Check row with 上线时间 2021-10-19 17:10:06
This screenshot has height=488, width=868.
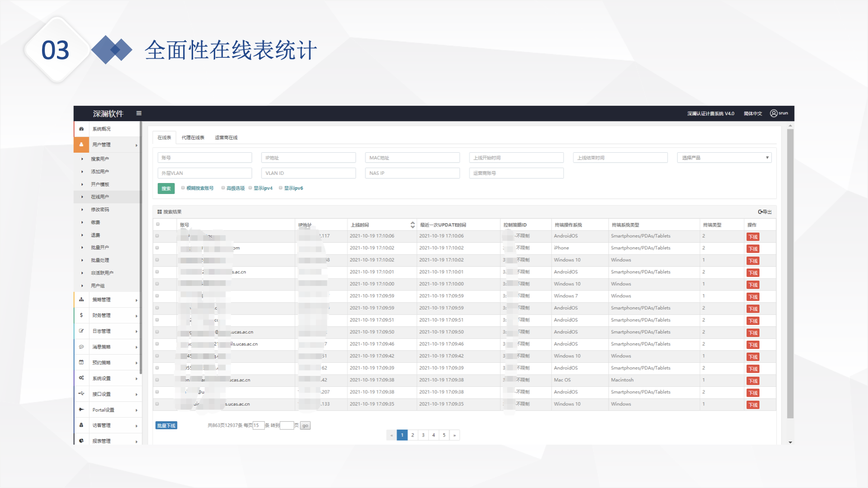(157, 236)
